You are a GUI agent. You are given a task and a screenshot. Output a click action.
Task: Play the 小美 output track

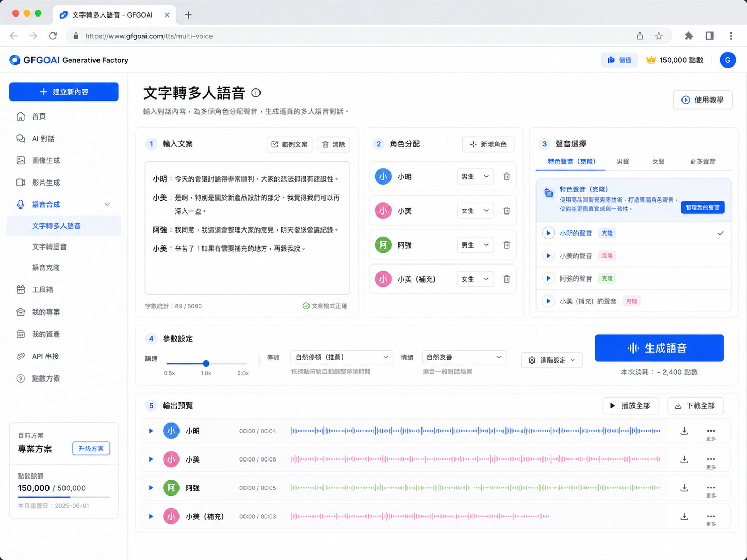(151, 459)
